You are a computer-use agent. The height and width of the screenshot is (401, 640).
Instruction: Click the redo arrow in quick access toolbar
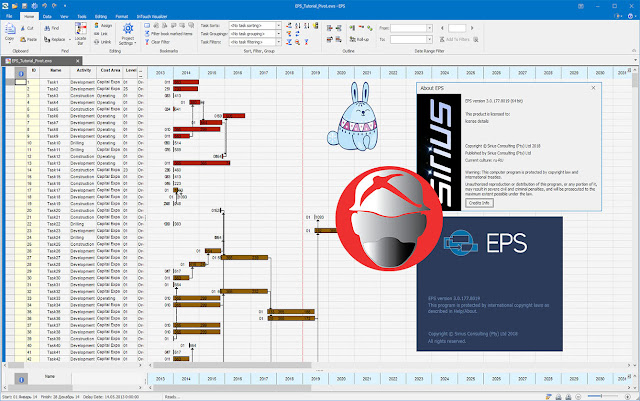tap(54, 6)
